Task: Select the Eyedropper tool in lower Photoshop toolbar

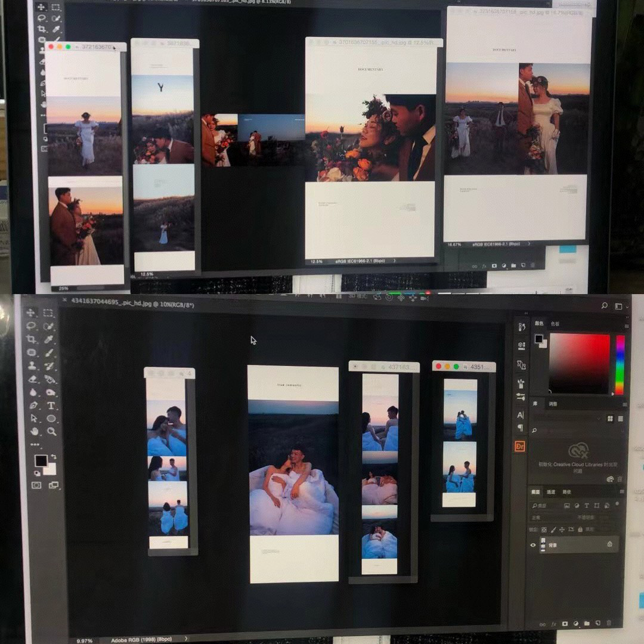Action: pos(48,339)
